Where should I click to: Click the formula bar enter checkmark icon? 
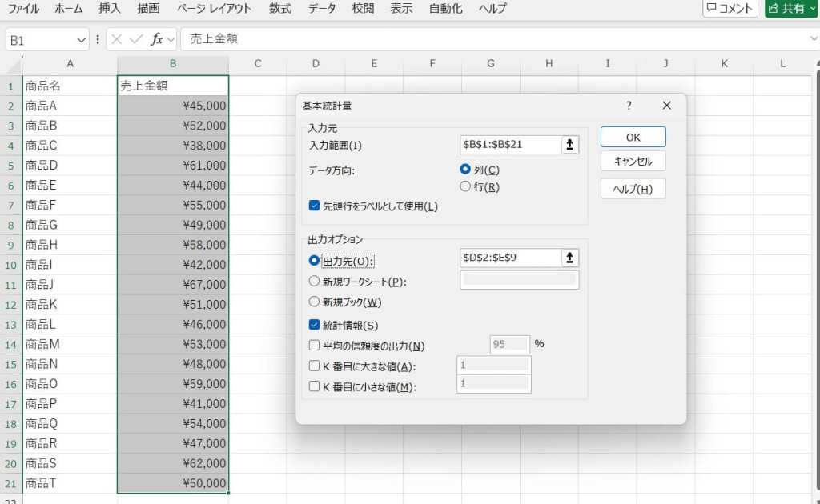tap(136, 39)
